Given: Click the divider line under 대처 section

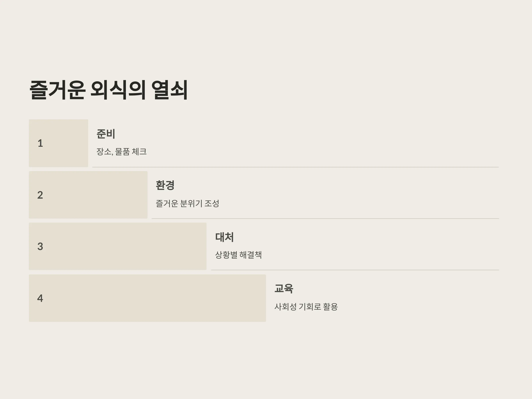Looking at the screenshot, I should pyautogui.click(x=355, y=270).
